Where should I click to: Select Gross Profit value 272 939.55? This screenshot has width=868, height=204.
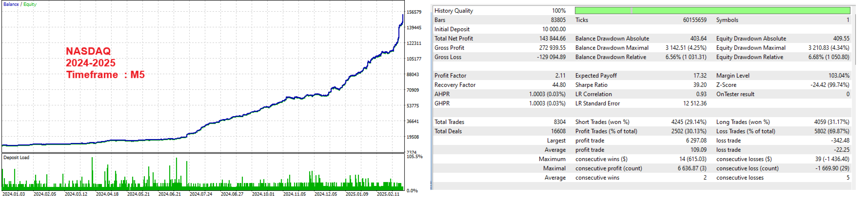552,48
